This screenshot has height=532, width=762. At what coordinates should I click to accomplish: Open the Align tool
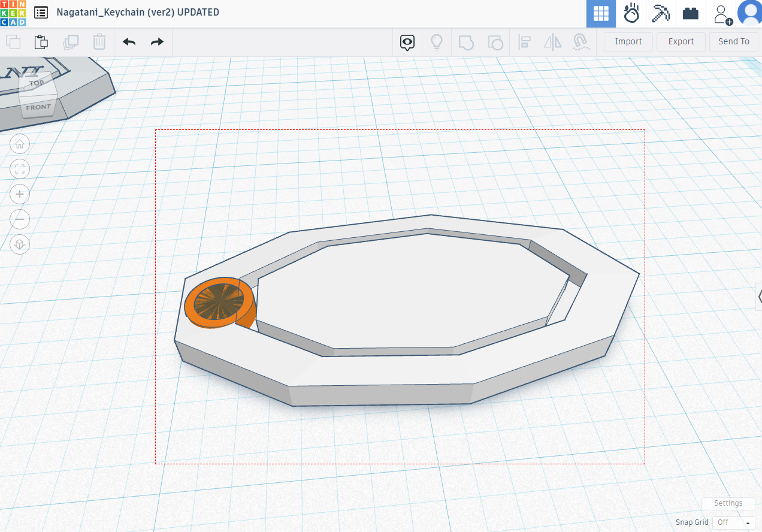coord(524,42)
